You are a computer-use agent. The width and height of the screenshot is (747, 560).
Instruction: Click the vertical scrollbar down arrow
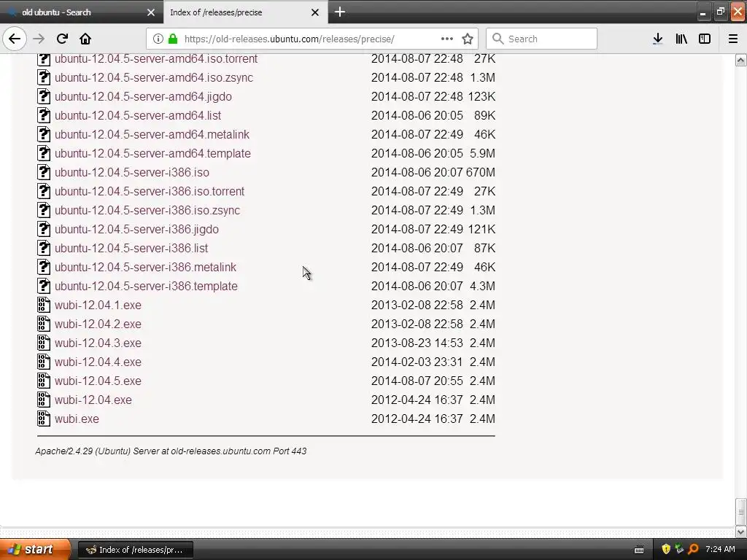point(741,532)
